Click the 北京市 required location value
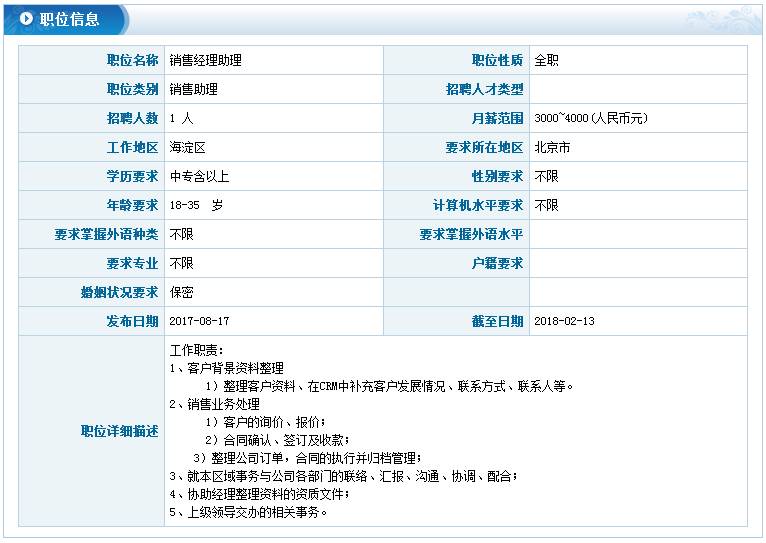 (x=552, y=147)
